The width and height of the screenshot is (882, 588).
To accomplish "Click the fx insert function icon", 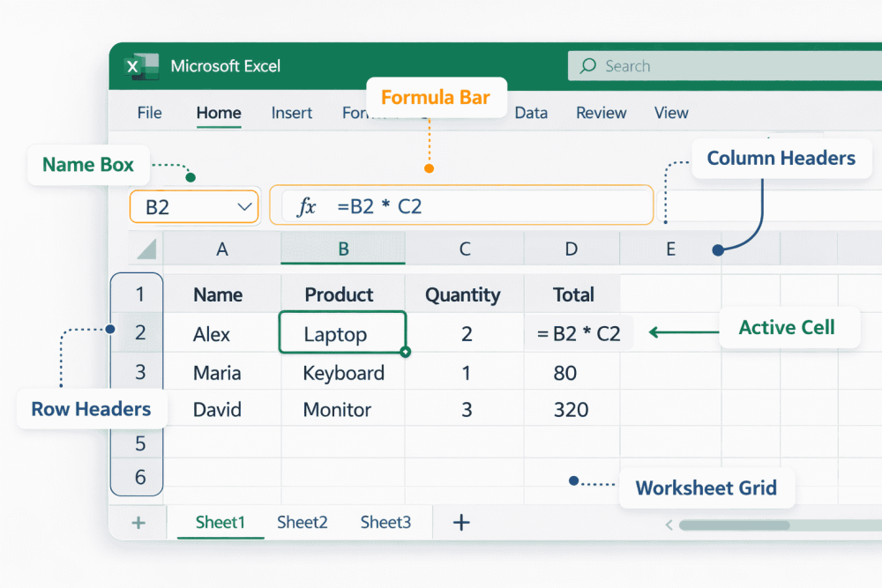I will (x=306, y=205).
